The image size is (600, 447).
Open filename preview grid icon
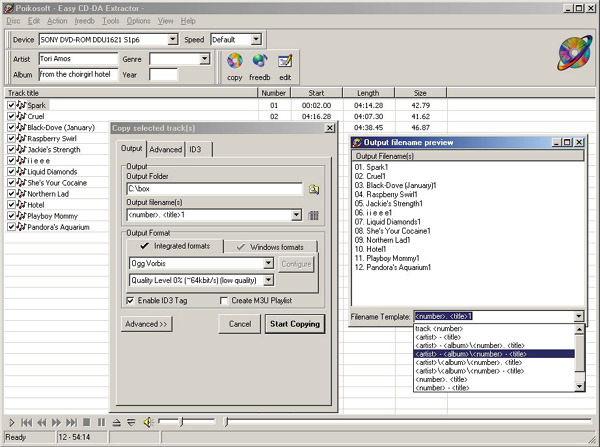point(313,215)
